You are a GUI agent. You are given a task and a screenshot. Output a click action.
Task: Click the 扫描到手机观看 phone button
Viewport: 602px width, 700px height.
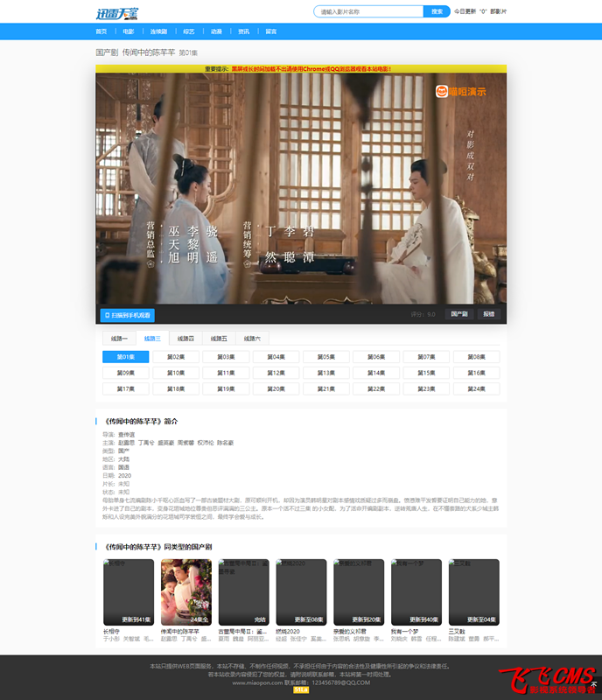[x=128, y=315]
